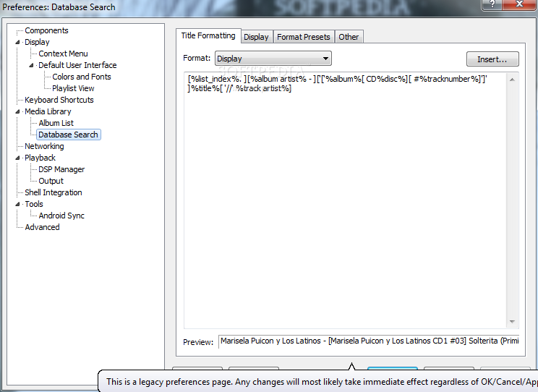Collapse the Display tree branch

(x=17, y=42)
